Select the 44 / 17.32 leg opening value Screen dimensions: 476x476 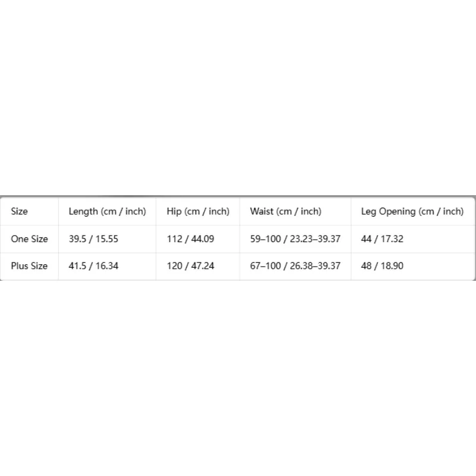tap(382, 239)
